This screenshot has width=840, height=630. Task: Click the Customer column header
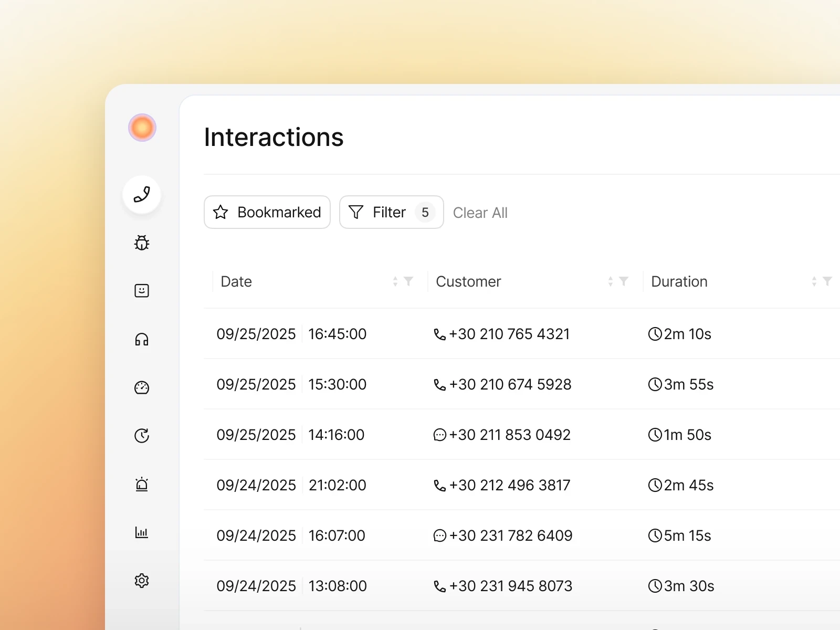pos(468,281)
